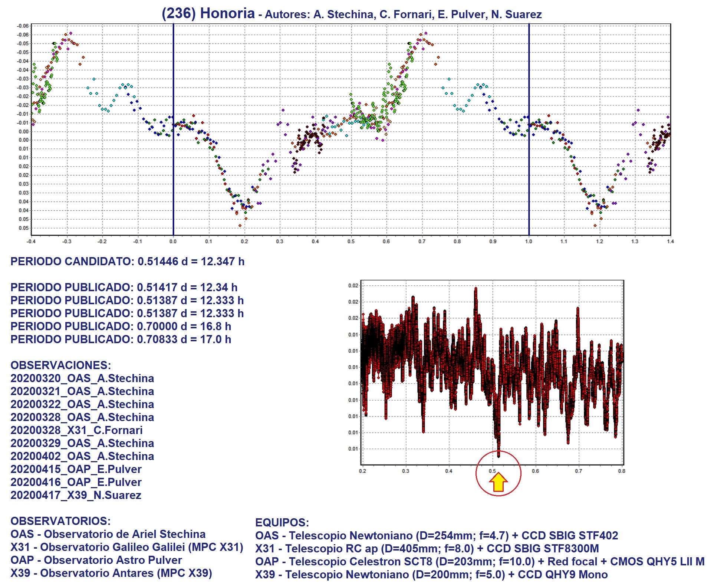Click the "OBSERVACIONES:" heading
The height and width of the screenshot is (588, 714).
tap(61, 365)
